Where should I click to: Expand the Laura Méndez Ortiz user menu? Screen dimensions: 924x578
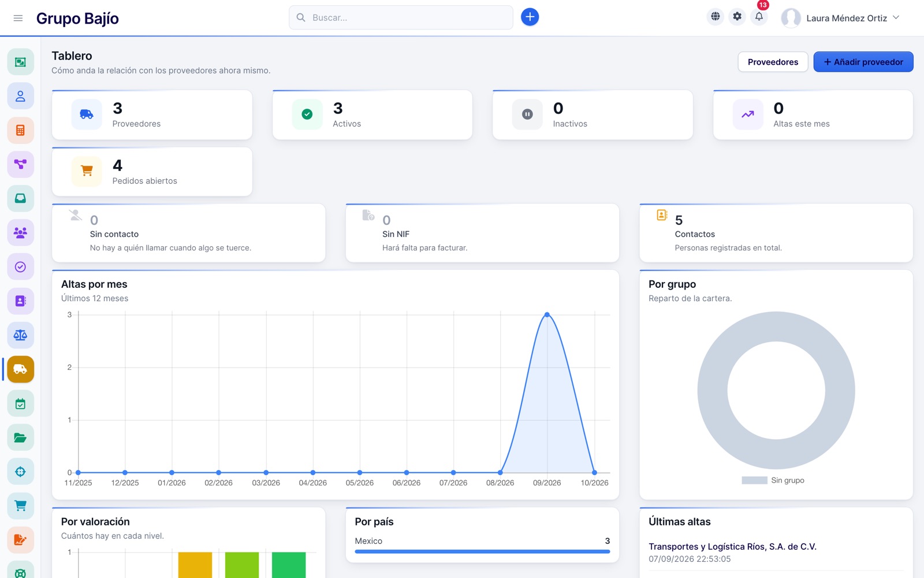840,18
